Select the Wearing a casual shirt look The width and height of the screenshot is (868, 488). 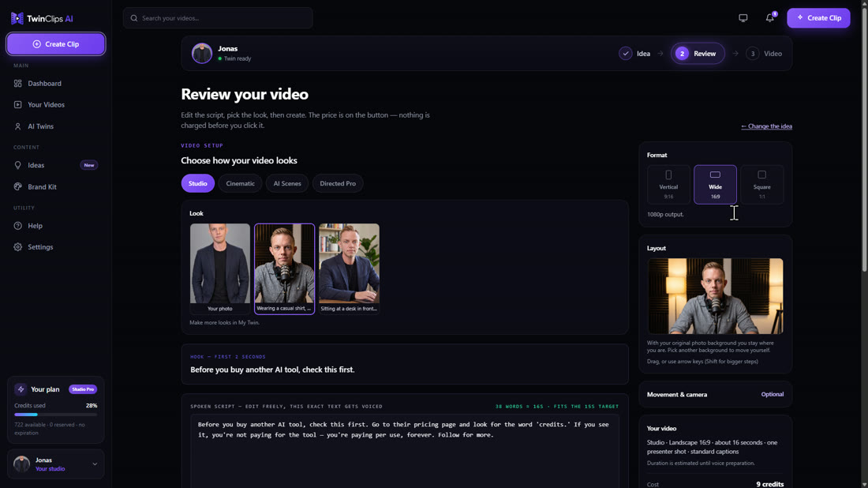coord(285,268)
